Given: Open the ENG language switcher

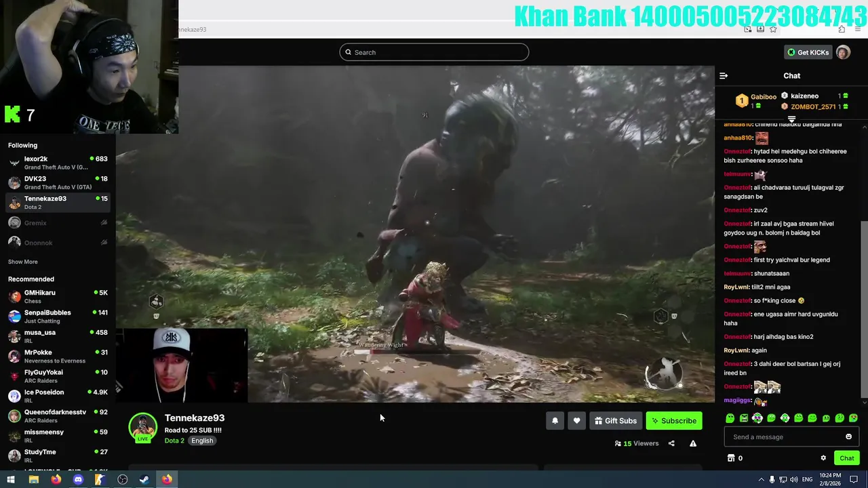Looking at the screenshot, I should pos(808,479).
